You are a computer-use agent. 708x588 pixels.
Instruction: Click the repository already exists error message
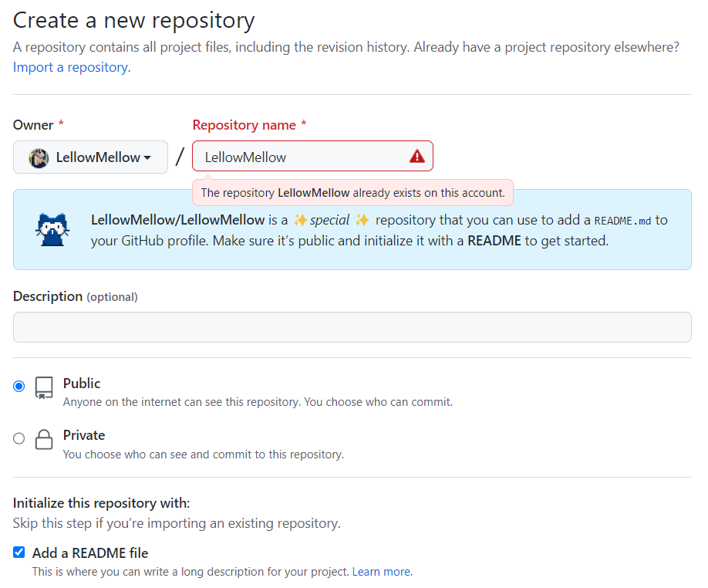tap(352, 193)
